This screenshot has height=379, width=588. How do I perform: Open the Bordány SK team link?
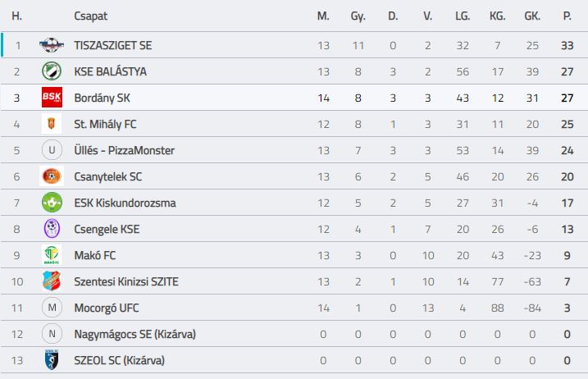[x=102, y=98]
